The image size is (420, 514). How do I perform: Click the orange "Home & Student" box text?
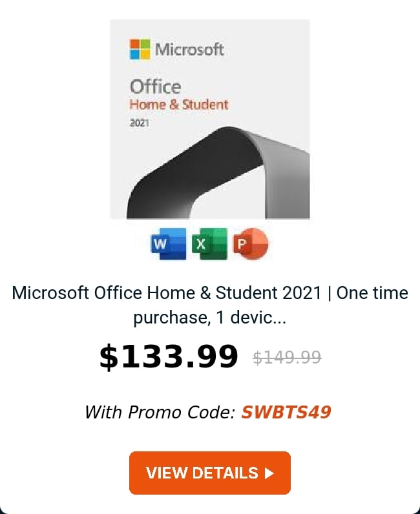click(179, 105)
